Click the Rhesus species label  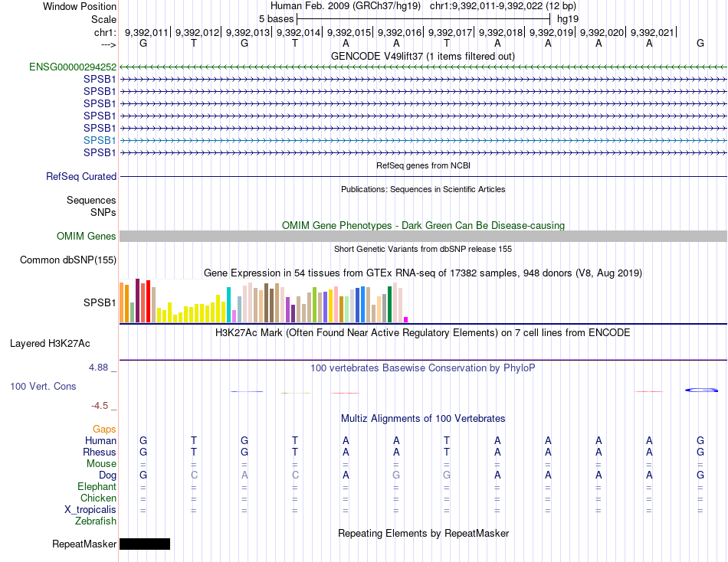(x=100, y=452)
